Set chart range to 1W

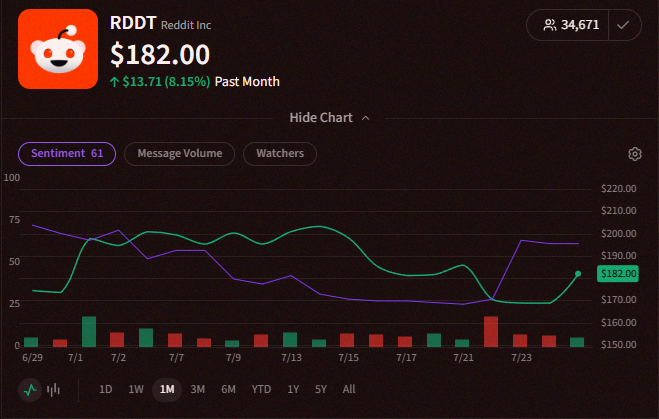136,390
